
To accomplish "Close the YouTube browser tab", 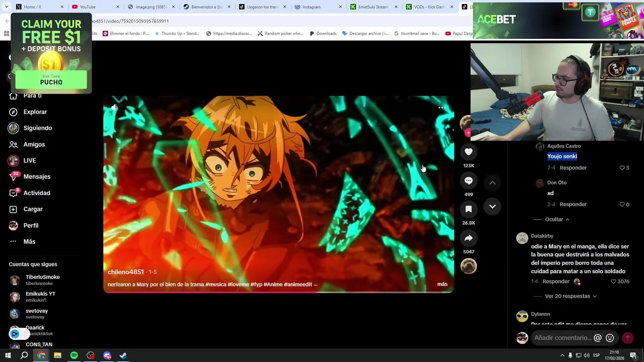I will 118,7.
